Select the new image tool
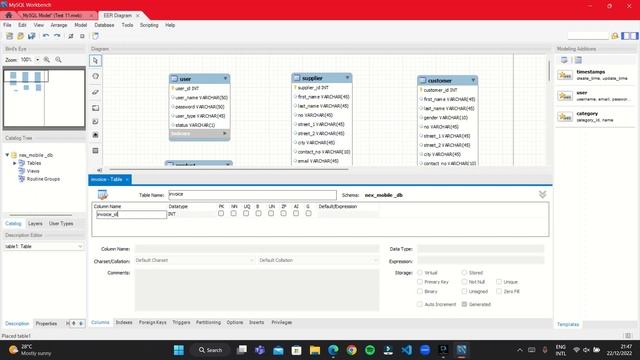Viewport: 640px width, 360px height. click(x=96, y=135)
